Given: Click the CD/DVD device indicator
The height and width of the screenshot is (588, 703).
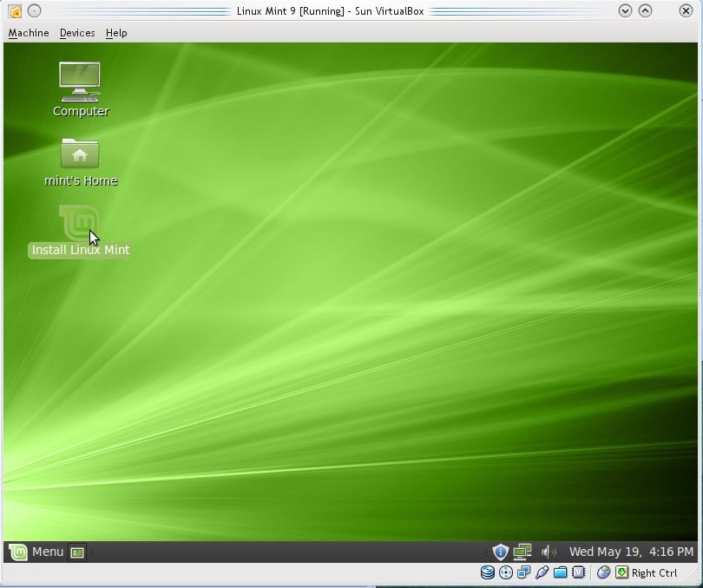Looking at the screenshot, I should (504, 572).
